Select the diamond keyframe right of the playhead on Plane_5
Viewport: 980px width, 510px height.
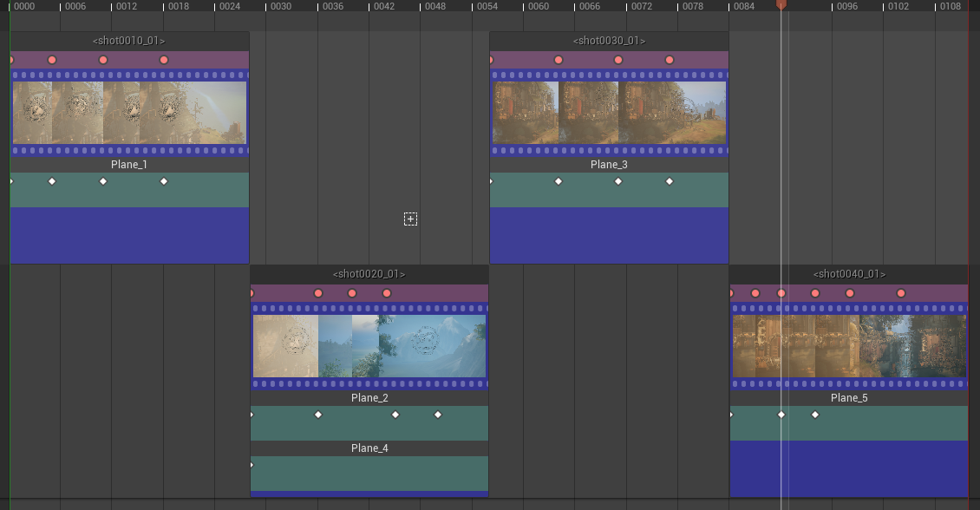tap(814, 415)
